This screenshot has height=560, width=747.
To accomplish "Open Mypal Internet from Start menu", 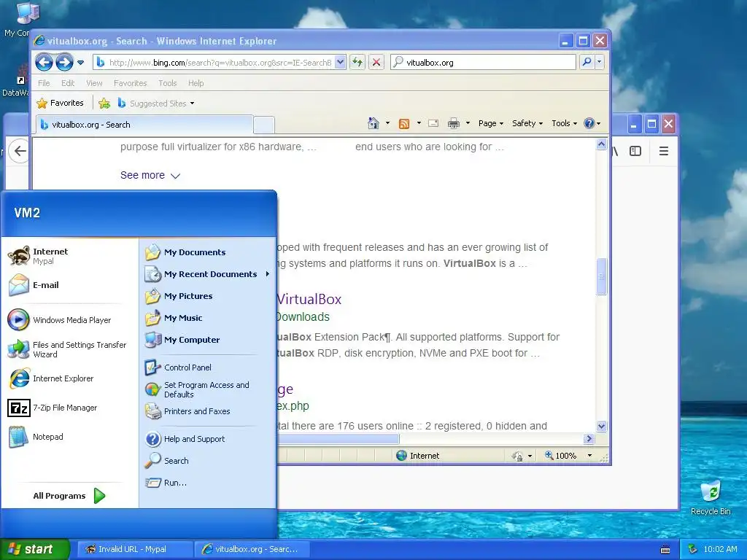I will 71,256.
